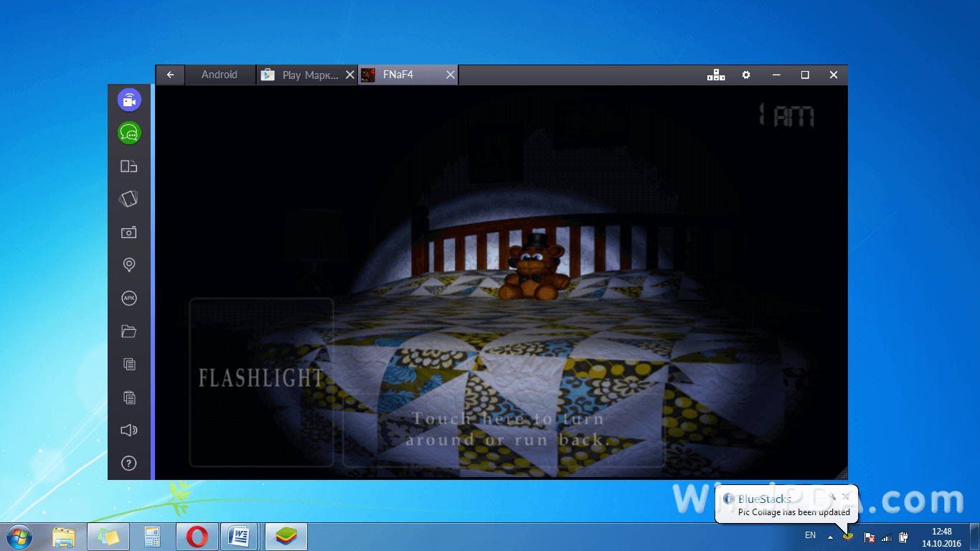Open BlueStacks settings gear icon

pyautogui.click(x=746, y=75)
